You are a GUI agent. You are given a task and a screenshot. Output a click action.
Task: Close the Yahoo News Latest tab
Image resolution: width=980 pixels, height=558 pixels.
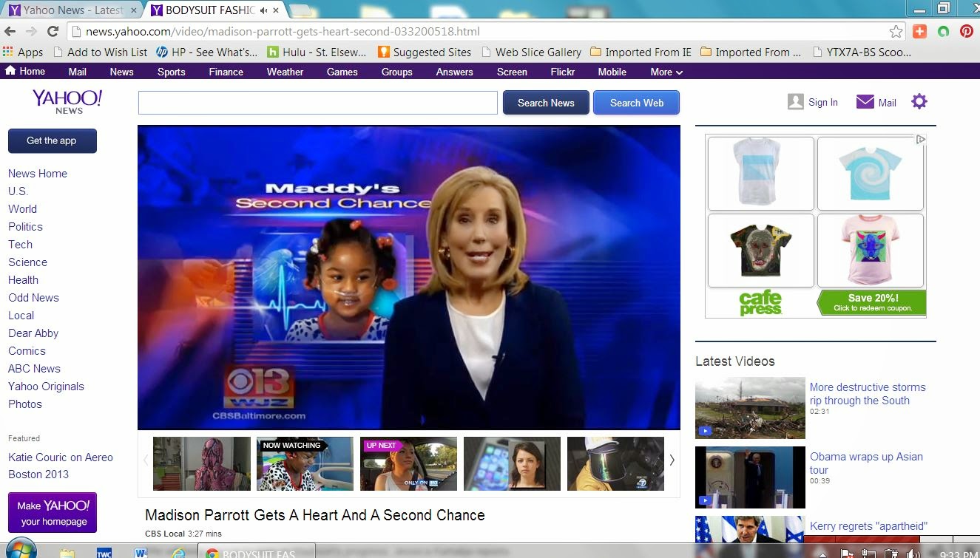133,10
